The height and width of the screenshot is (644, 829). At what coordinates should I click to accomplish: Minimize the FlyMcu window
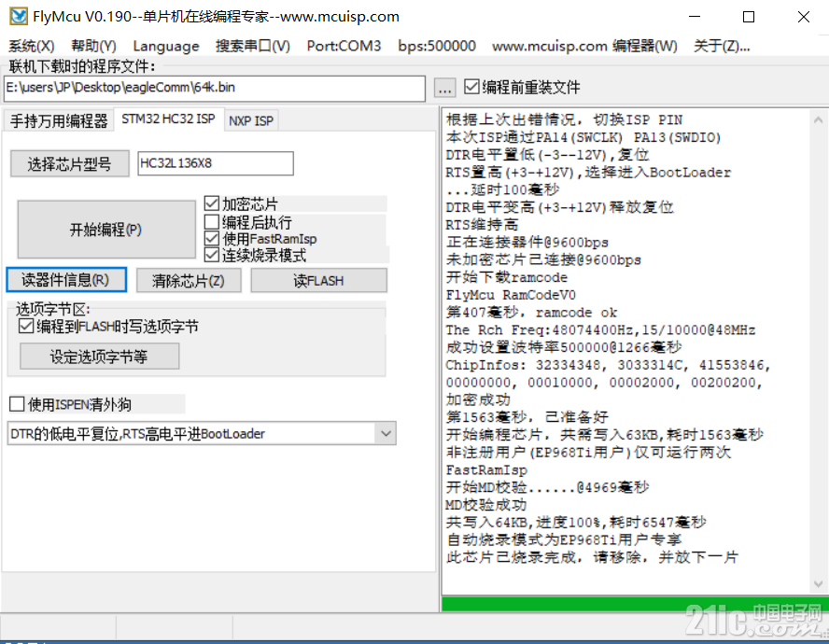[695, 17]
